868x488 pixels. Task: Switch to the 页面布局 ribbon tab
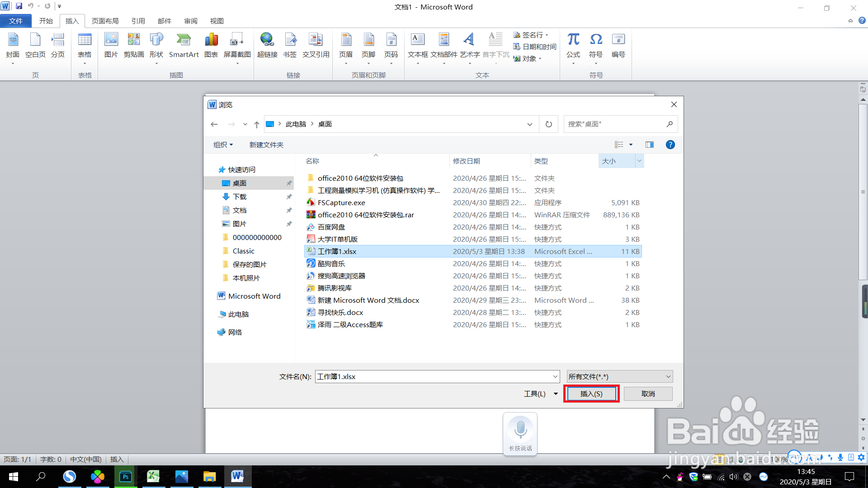click(x=105, y=21)
